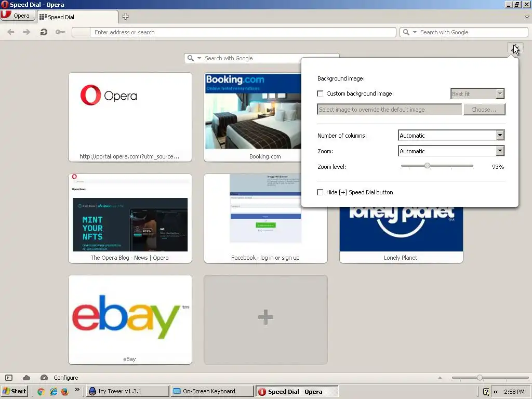532x399 pixels.
Task: Enable Custom background image checkbox
Action: (x=320, y=94)
